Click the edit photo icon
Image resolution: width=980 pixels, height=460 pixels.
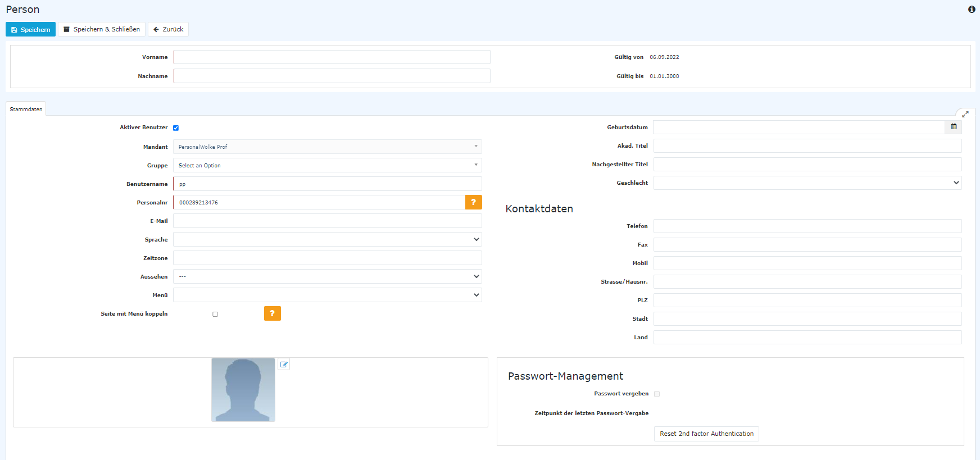pyautogui.click(x=284, y=365)
